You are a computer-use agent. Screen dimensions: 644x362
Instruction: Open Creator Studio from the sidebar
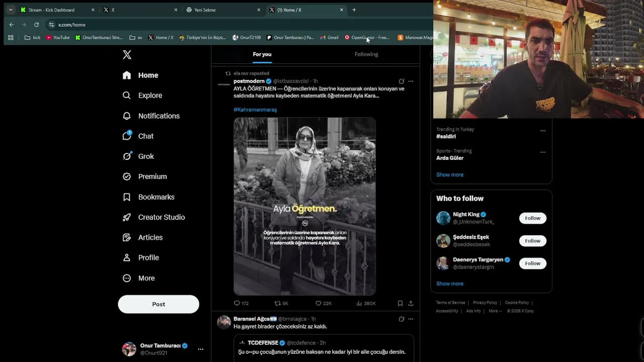click(x=153, y=217)
